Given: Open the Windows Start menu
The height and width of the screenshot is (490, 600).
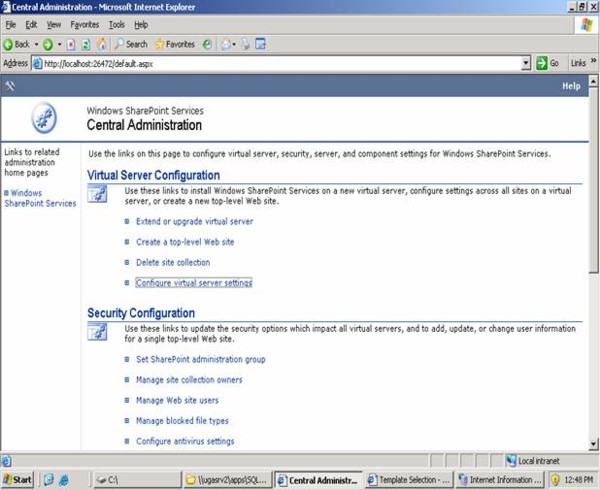Looking at the screenshot, I should [17, 480].
